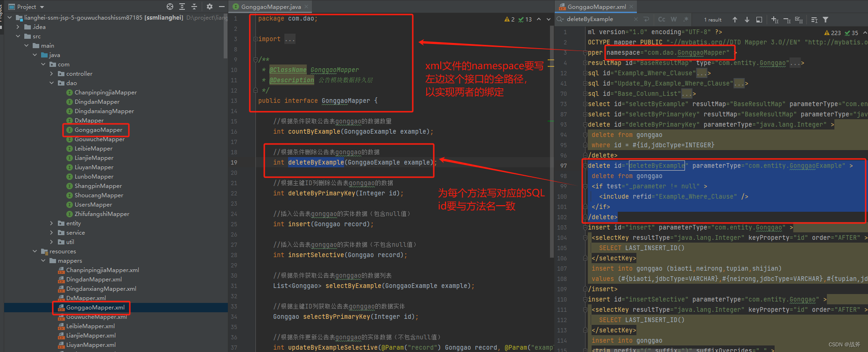The height and width of the screenshot is (352, 868).
Task: Switch to GonggaoMapper.xml tab
Action: click(597, 7)
